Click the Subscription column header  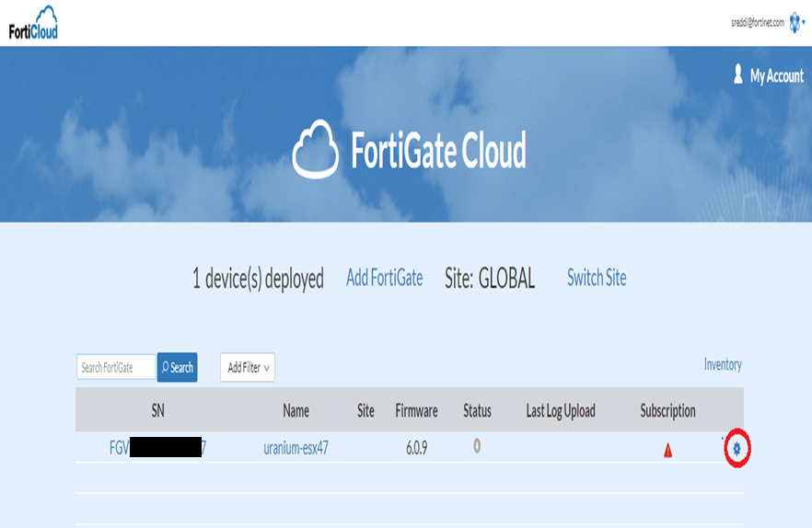[667, 411]
